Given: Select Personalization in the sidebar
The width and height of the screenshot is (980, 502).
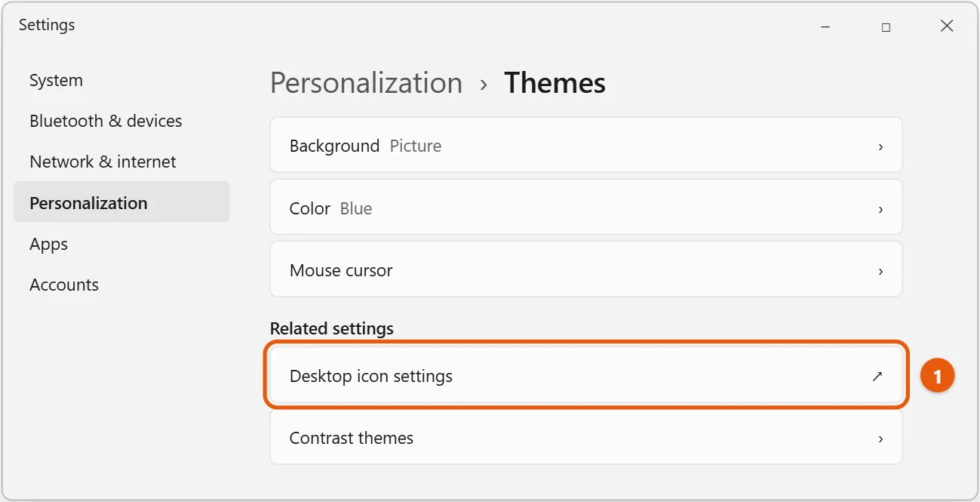Looking at the screenshot, I should click(x=121, y=202).
